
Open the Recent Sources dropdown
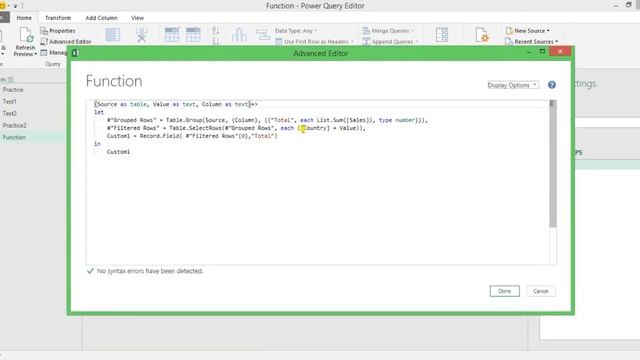pos(531,42)
